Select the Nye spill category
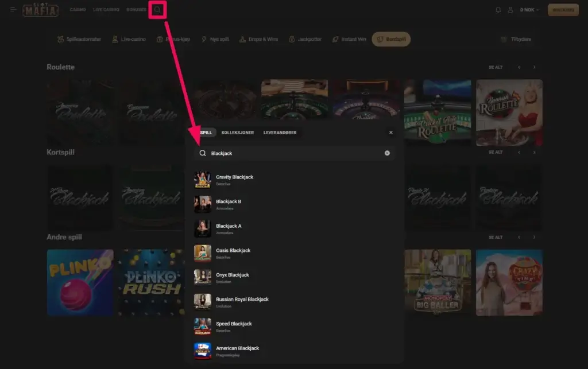 pyautogui.click(x=215, y=39)
